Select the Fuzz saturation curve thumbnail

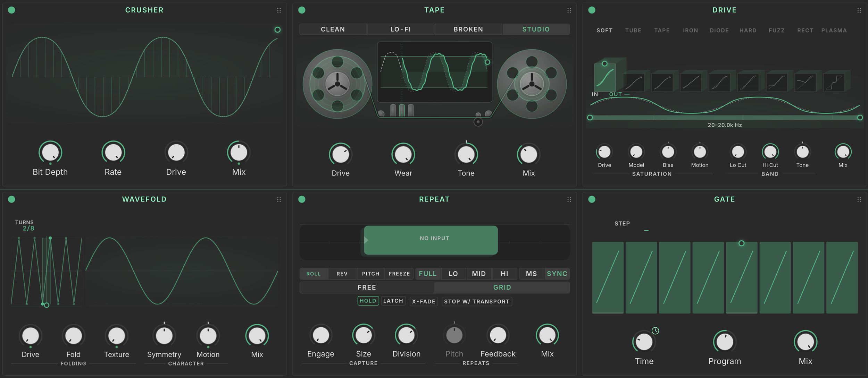777,83
